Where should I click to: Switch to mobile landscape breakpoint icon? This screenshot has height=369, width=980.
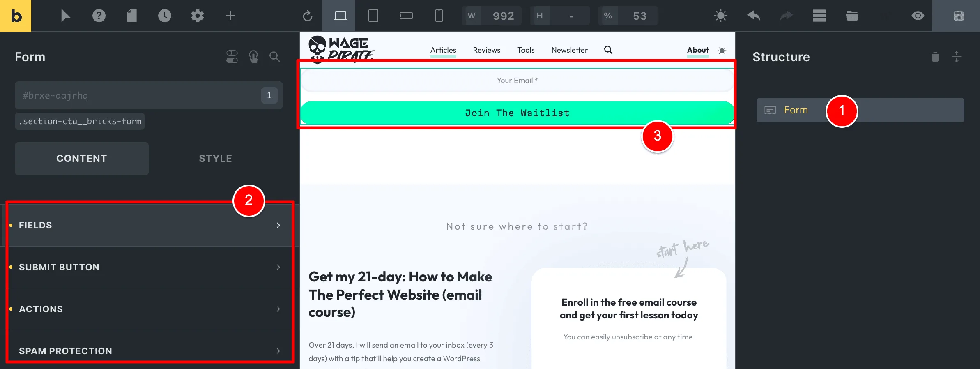click(406, 16)
